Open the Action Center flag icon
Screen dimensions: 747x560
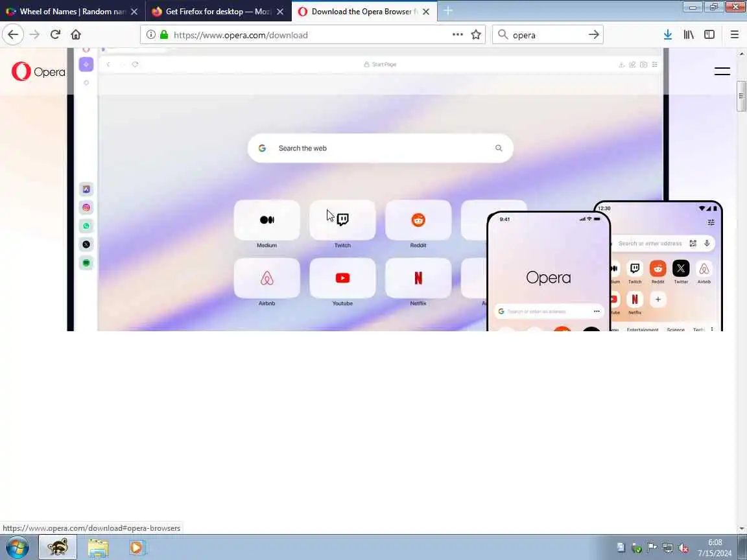[652, 548]
